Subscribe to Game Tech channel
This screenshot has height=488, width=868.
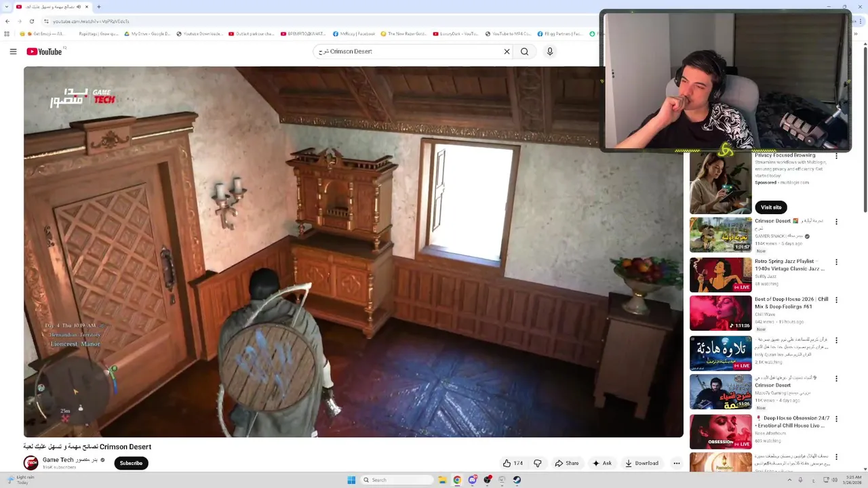(131, 463)
